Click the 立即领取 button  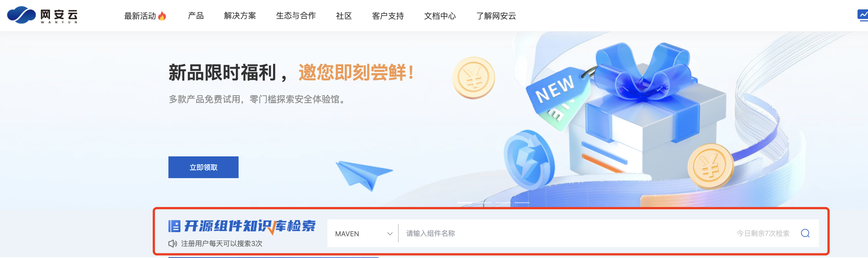click(x=203, y=167)
